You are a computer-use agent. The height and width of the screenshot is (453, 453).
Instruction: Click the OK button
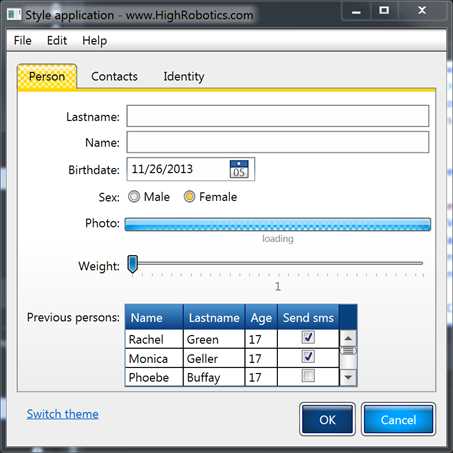pos(327,420)
